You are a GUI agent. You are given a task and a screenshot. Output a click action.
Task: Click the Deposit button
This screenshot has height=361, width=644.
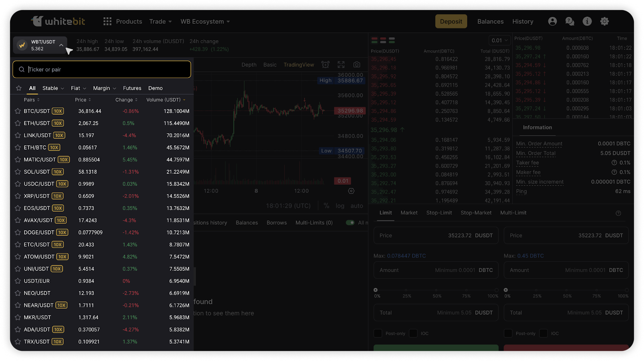[451, 21]
